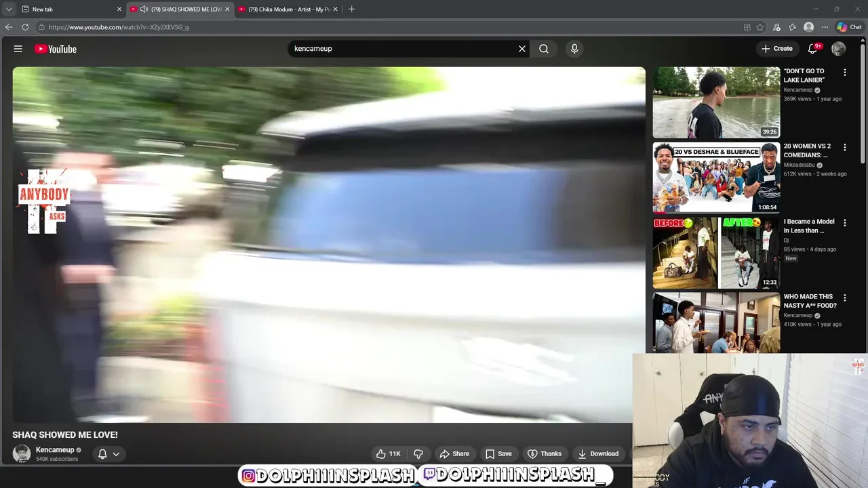This screenshot has height=488, width=868.
Task: Open the browser settings three-dots menu
Action: [x=825, y=27]
